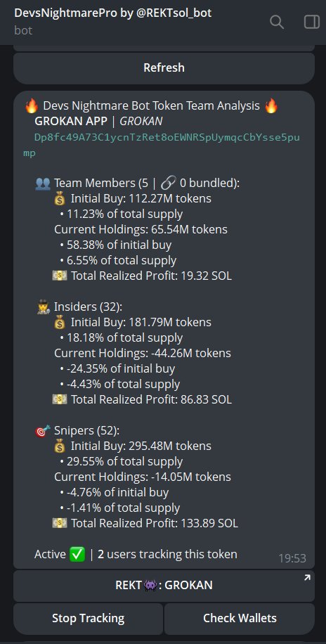
Task: Click the fire emoji before the Devs Nightmare title
Action: pyautogui.click(x=32, y=106)
